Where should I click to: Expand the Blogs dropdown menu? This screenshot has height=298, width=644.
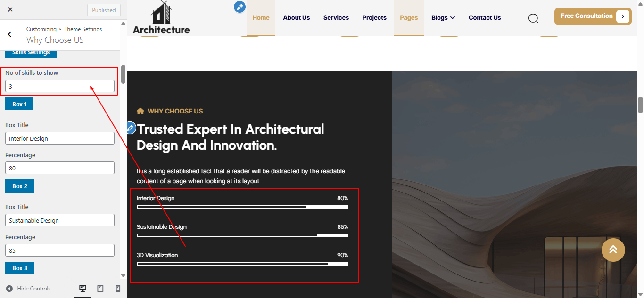coord(443,18)
